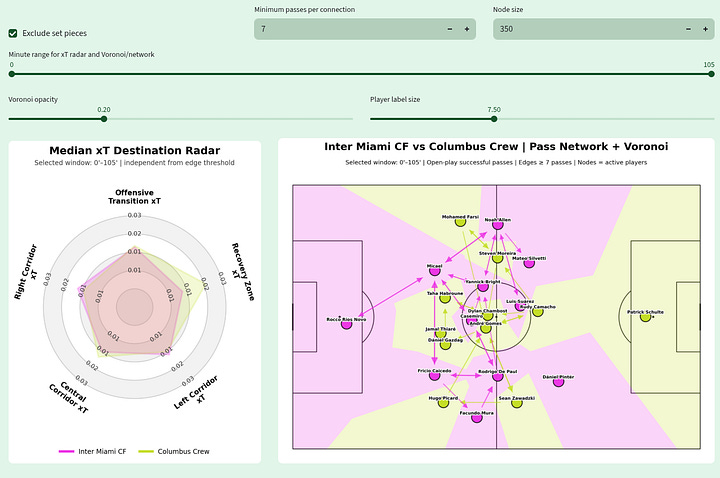Click the Rocco Rios Novo player node
The height and width of the screenshot is (478, 720).
346,324
